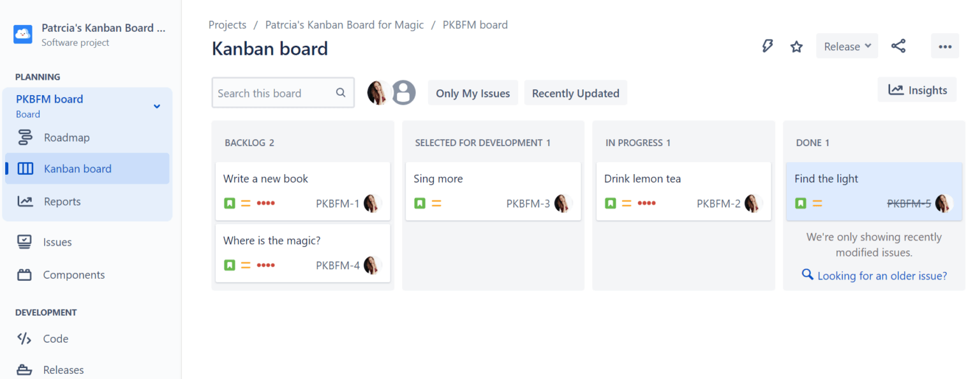Open the share board icon

point(899,45)
